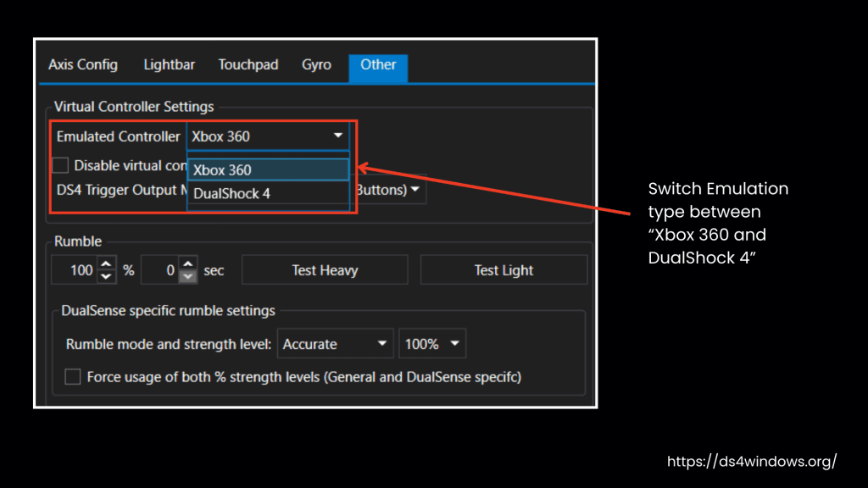Viewport: 868px width, 488px height.
Task: Open the DS4 Trigger Output Mode dropdown arrow
Action: 415,189
